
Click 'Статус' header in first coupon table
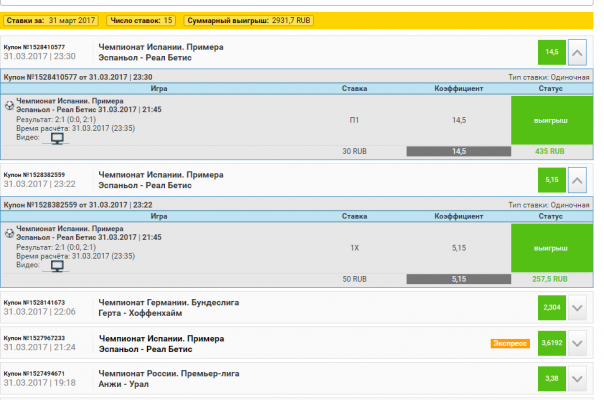tap(550, 89)
